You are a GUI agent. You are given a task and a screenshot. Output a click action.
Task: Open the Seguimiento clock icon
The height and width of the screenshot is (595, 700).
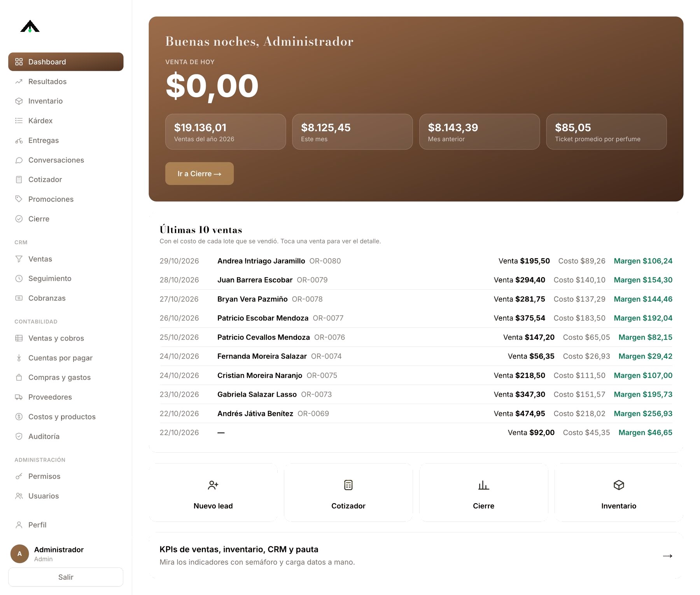[x=19, y=278]
